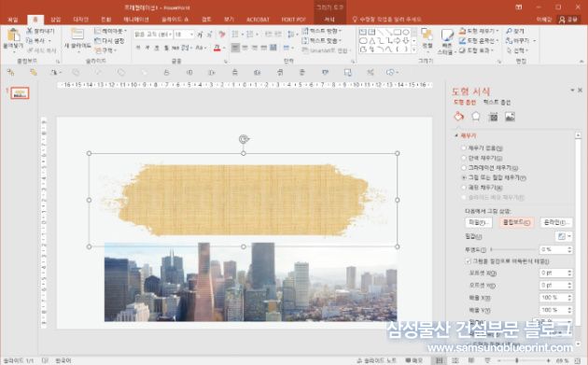Switch to the 삽입 (Insert) ribbon tab
The height and width of the screenshot is (365, 588).
[x=55, y=20]
